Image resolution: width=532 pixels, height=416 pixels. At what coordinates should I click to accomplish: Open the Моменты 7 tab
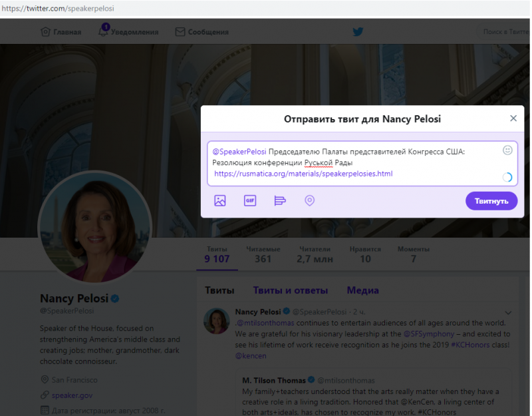(x=414, y=255)
